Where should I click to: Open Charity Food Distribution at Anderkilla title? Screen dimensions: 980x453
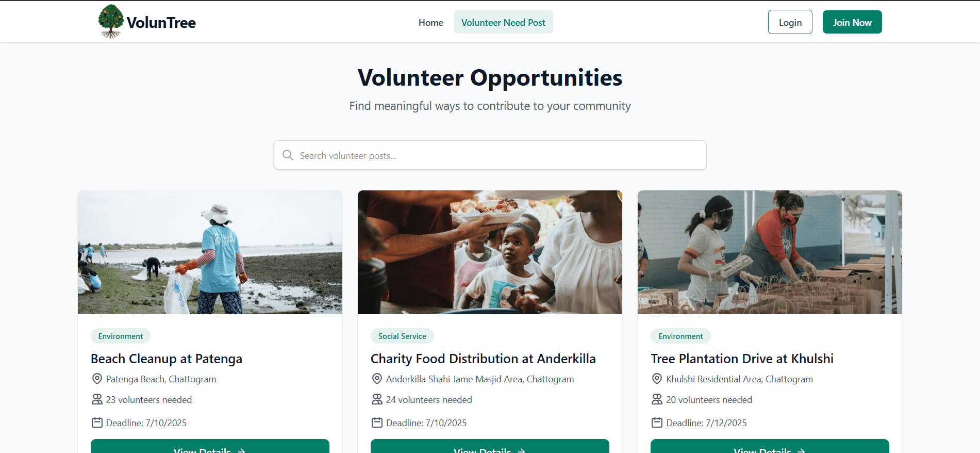tap(483, 359)
